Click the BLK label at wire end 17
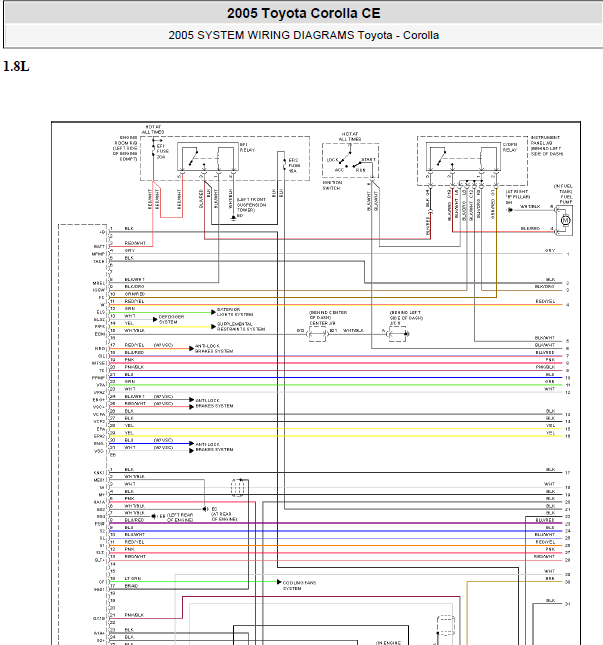 [x=550, y=469]
